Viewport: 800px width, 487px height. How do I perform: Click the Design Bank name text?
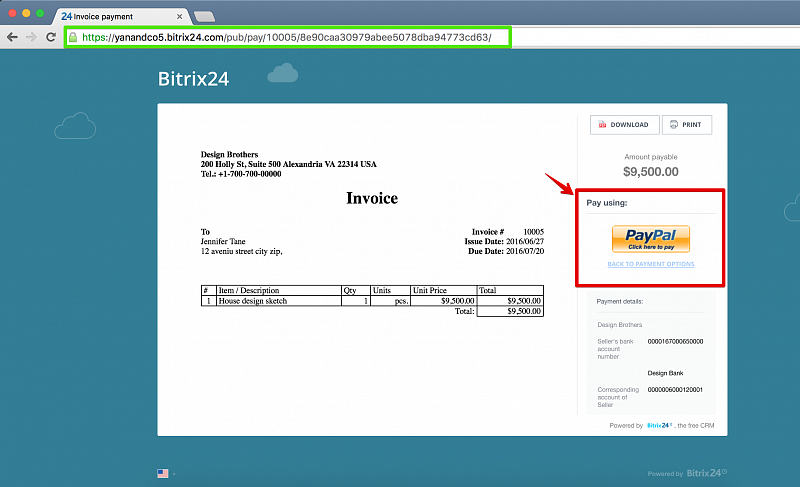(665, 373)
